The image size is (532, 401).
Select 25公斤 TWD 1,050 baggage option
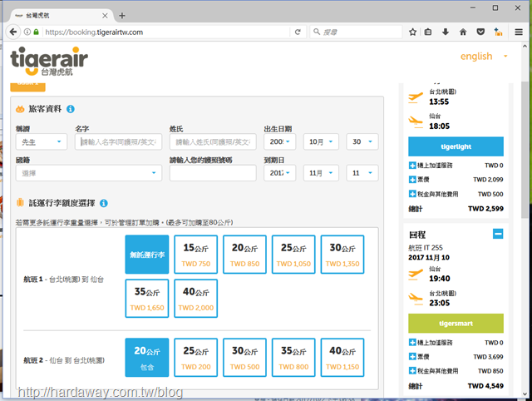point(293,255)
